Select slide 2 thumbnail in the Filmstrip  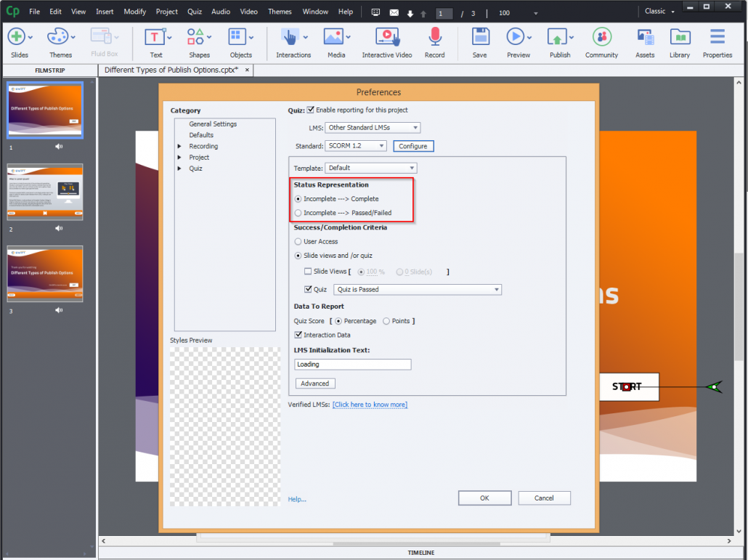click(44, 192)
